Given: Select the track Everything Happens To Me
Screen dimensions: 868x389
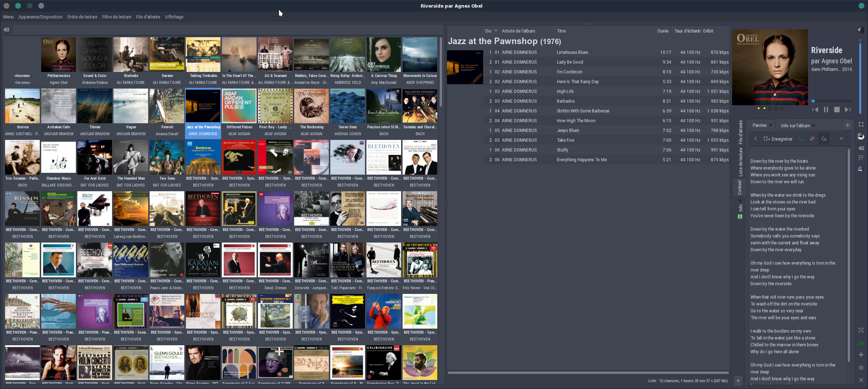Looking at the screenshot, I should (x=606, y=160).
